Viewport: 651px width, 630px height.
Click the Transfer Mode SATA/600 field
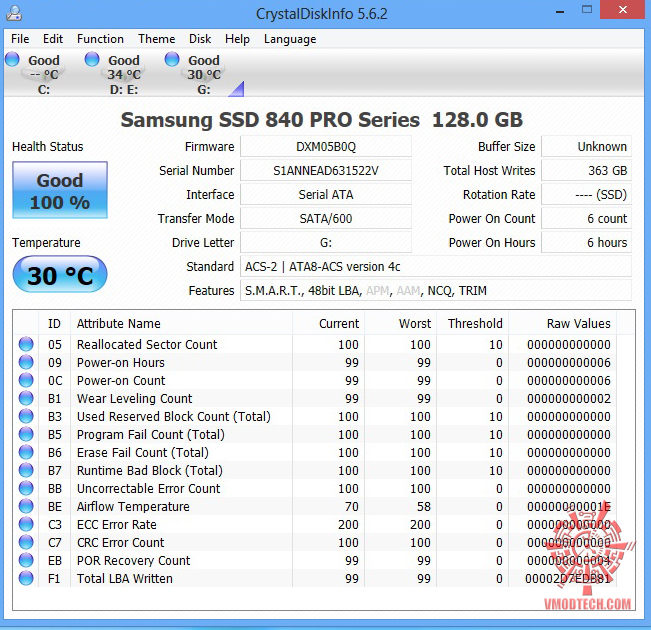326,218
